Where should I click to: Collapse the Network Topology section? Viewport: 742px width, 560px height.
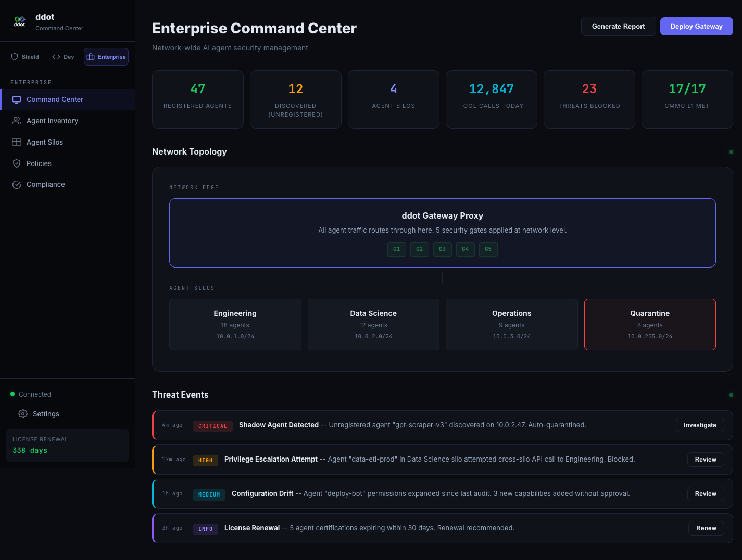[189, 151]
